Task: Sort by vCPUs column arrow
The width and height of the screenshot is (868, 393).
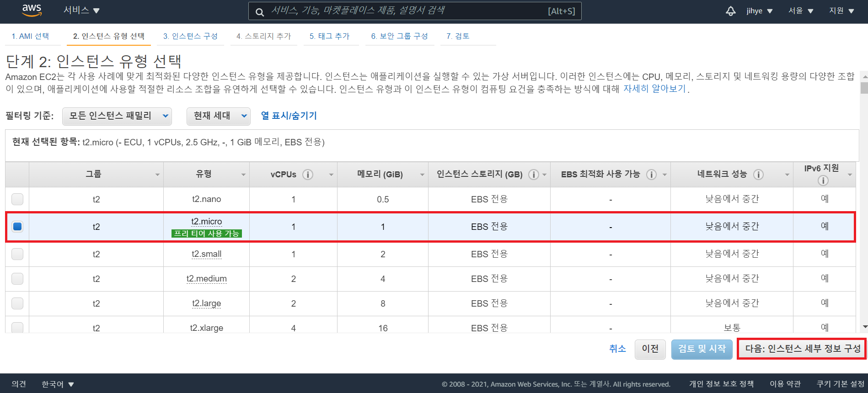Action: coord(331,175)
